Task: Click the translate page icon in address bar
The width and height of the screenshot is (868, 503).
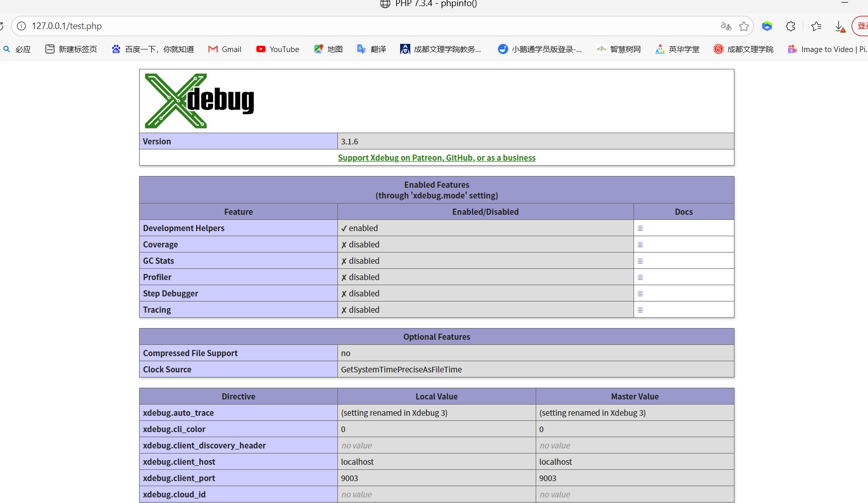Action: coord(726,26)
